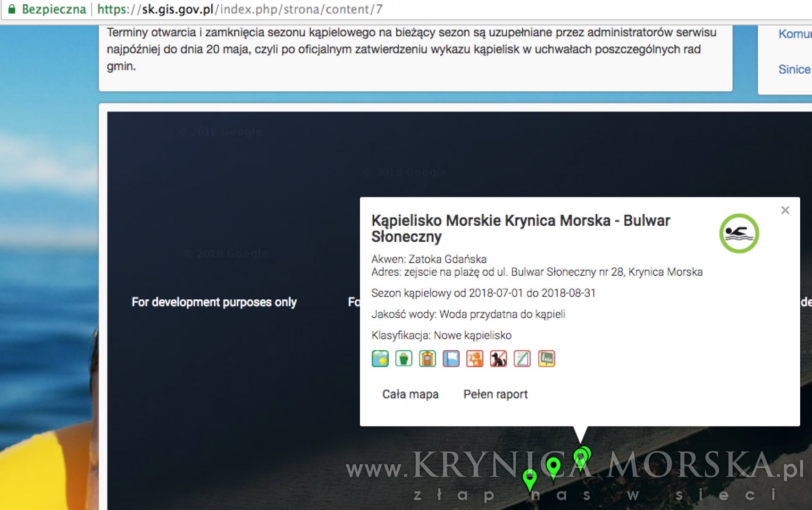This screenshot has width=812, height=510.
Task: Click the 'Adres: zejscie na plażę' address line
Action: tap(537, 272)
